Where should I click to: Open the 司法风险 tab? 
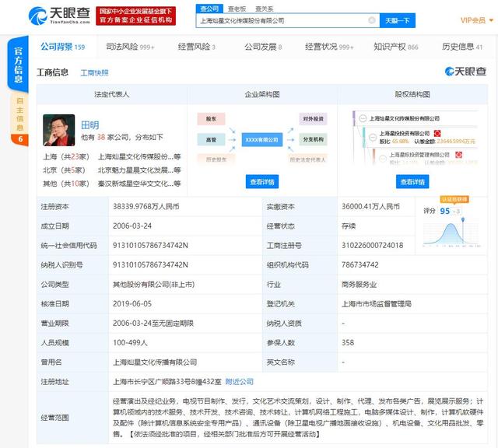point(130,47)
